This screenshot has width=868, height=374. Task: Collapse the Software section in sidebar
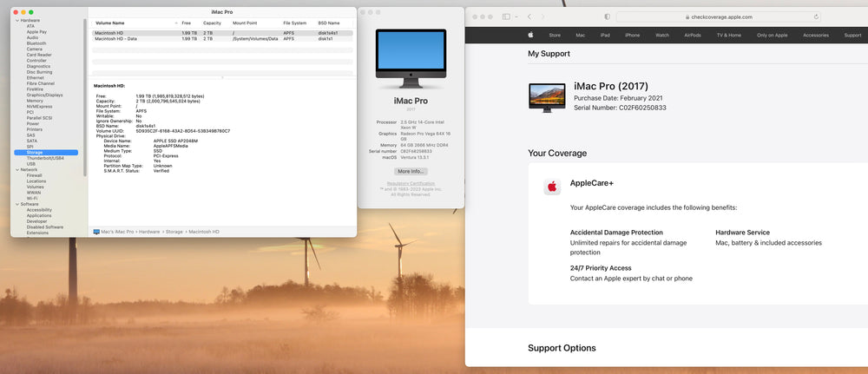pos(17,204)
